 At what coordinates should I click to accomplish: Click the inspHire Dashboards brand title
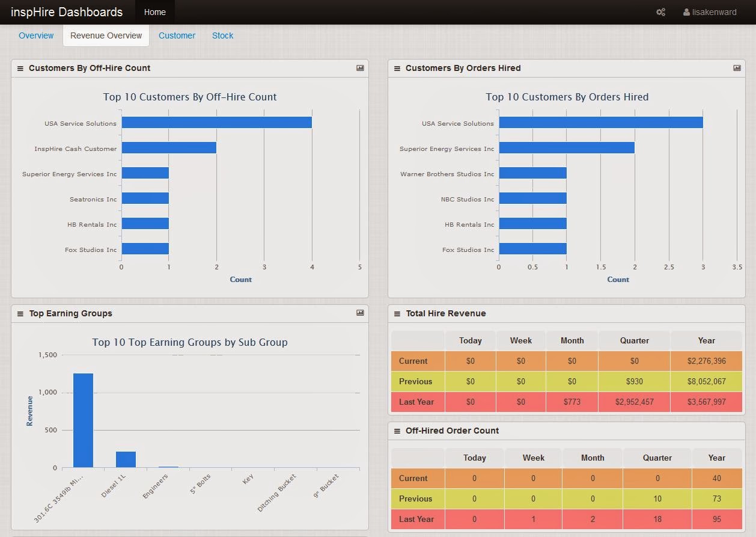tap(67, 12)
